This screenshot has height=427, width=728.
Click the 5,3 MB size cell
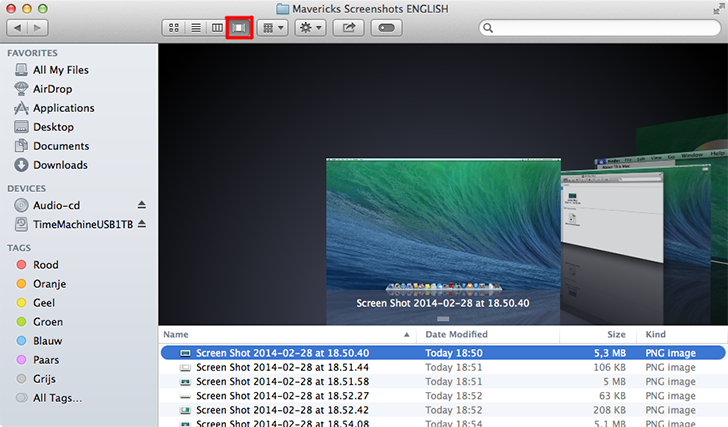tap(610, 353)
